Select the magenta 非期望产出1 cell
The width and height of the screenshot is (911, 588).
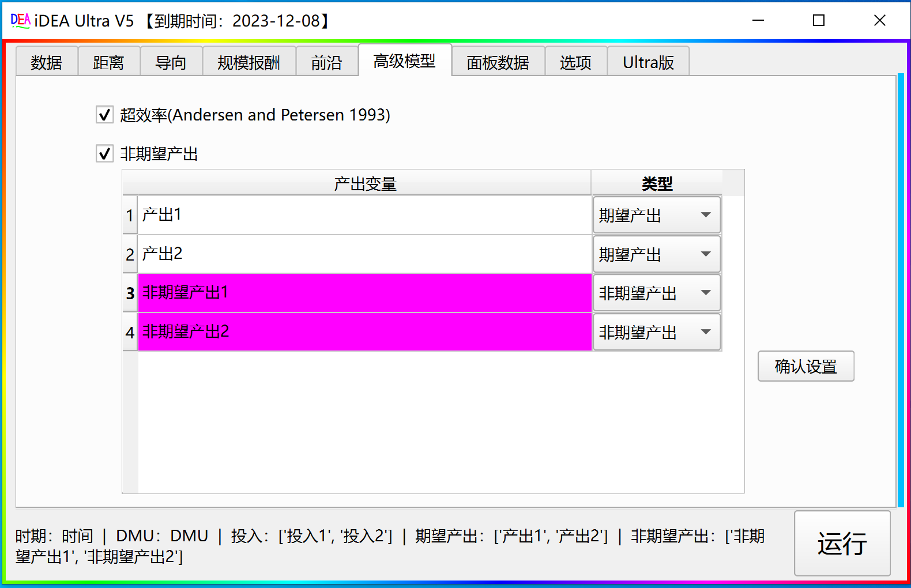click(x=364, y=293)
